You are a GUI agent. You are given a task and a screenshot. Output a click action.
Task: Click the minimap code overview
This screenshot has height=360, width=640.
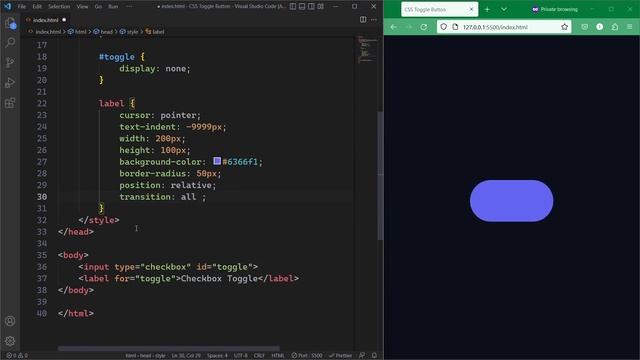pyautogui.click(x=367, y=51)
